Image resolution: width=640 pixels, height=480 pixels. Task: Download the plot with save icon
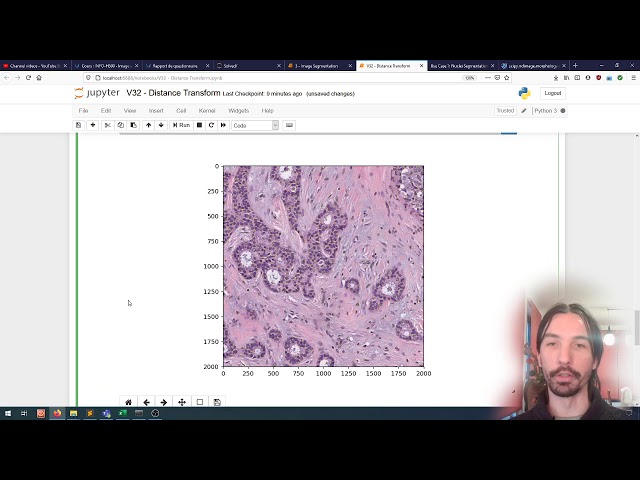[x=217, y=402]
